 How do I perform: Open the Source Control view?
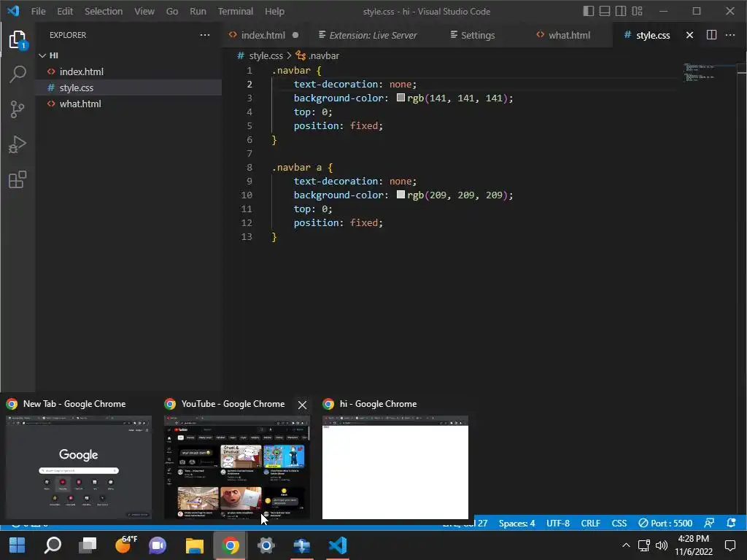(18, 109)
